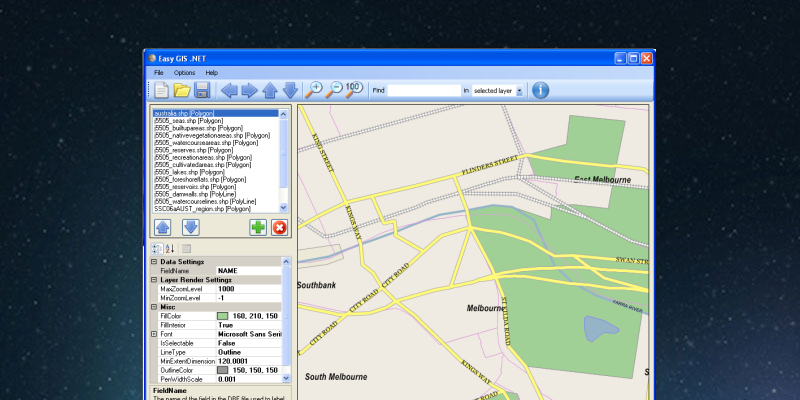The width and height of the screenshot is (800, 400).
Task: Click the FillInterior value True
Action: [x=249, y=325]
